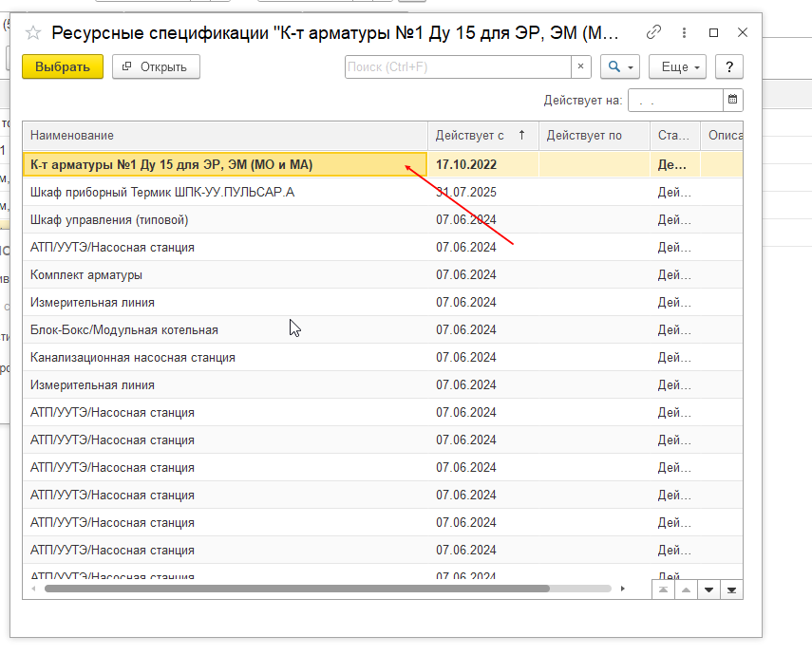The image size is (812, 655).
Task: Move one row up in the list
Action: click(x=686, y=589)
